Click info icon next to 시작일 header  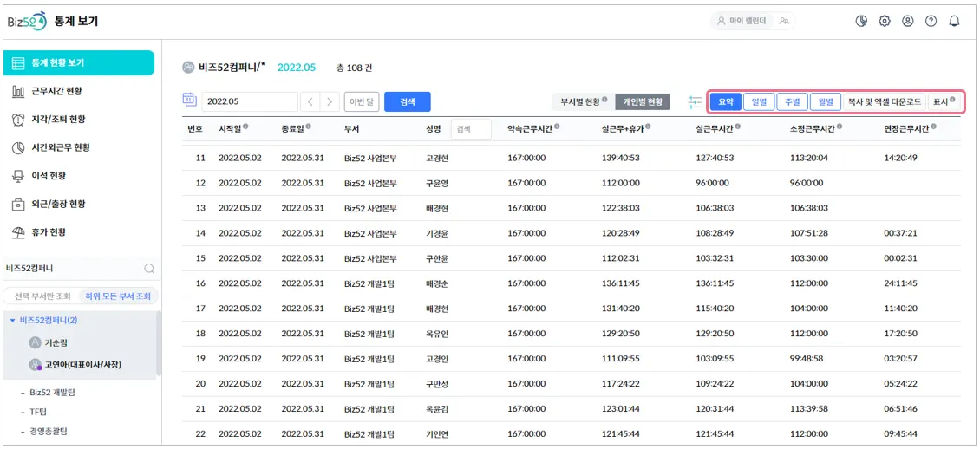(245, 127)
